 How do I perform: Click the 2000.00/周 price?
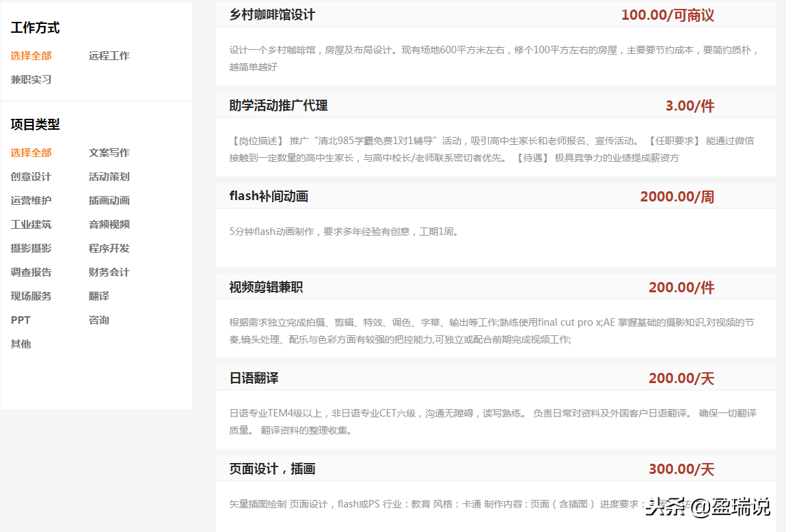677,197
